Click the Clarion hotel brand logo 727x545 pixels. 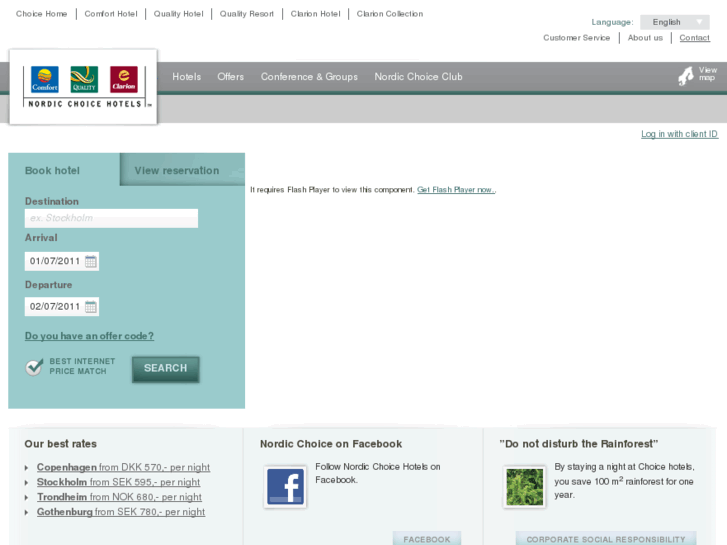(124, 79)
